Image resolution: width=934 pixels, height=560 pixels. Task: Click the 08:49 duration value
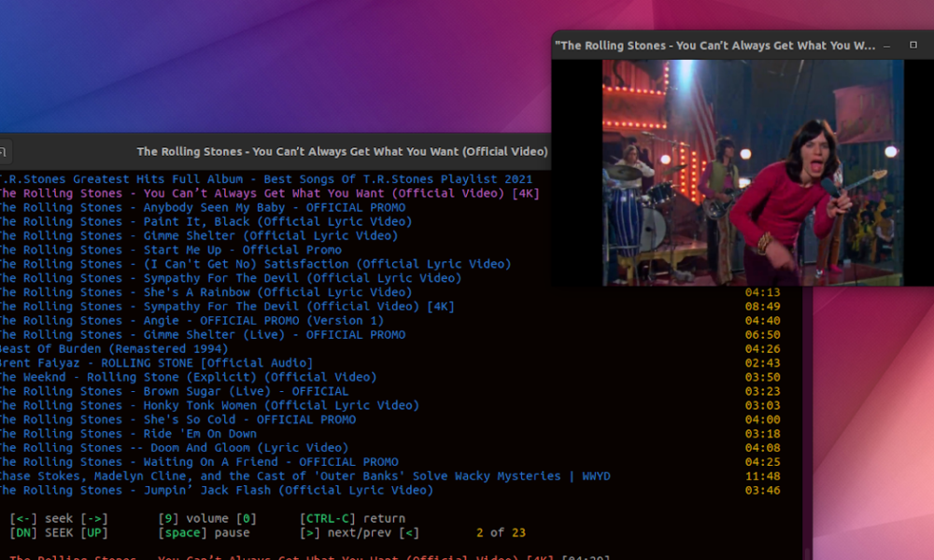click(762, 306)
